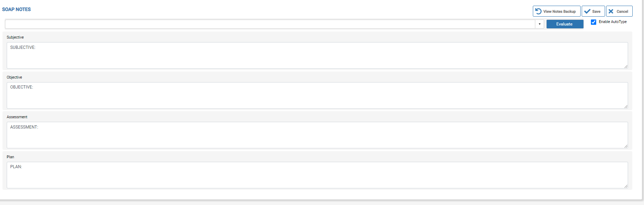Click the Assessment section label

click(x=17, y=117)
